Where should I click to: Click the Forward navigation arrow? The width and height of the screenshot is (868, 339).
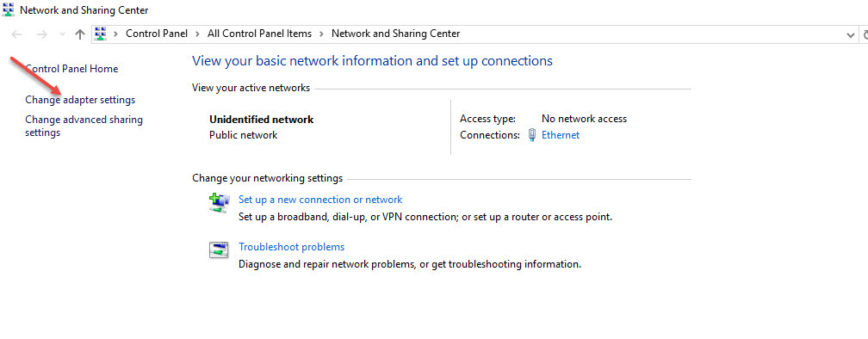point(41,34)
